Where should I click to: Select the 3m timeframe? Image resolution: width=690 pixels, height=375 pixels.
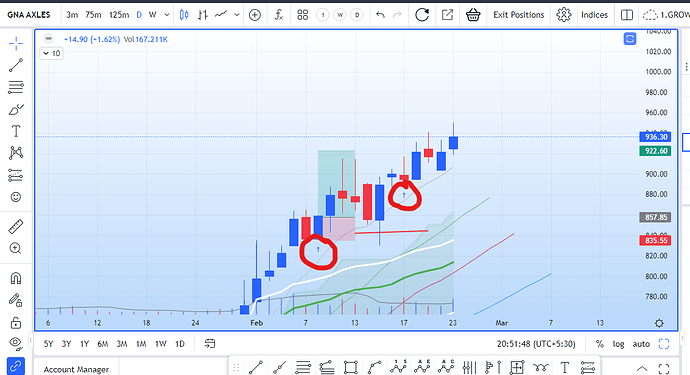click(72, 15)
